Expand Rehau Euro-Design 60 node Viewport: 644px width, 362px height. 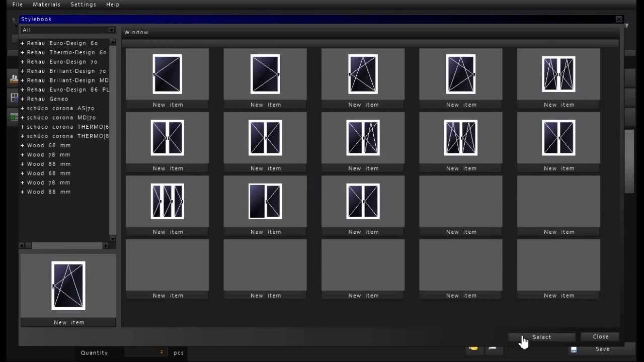(23, 43)
